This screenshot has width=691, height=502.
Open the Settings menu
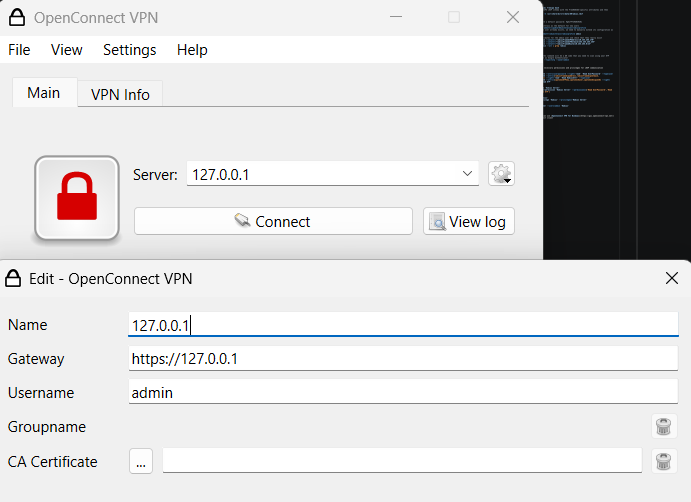130,50
